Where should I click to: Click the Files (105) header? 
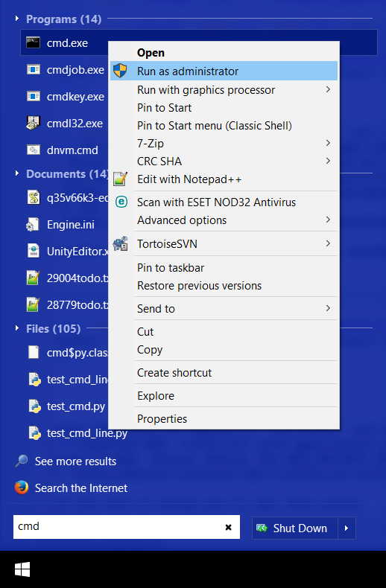click(x=54, y=328)
